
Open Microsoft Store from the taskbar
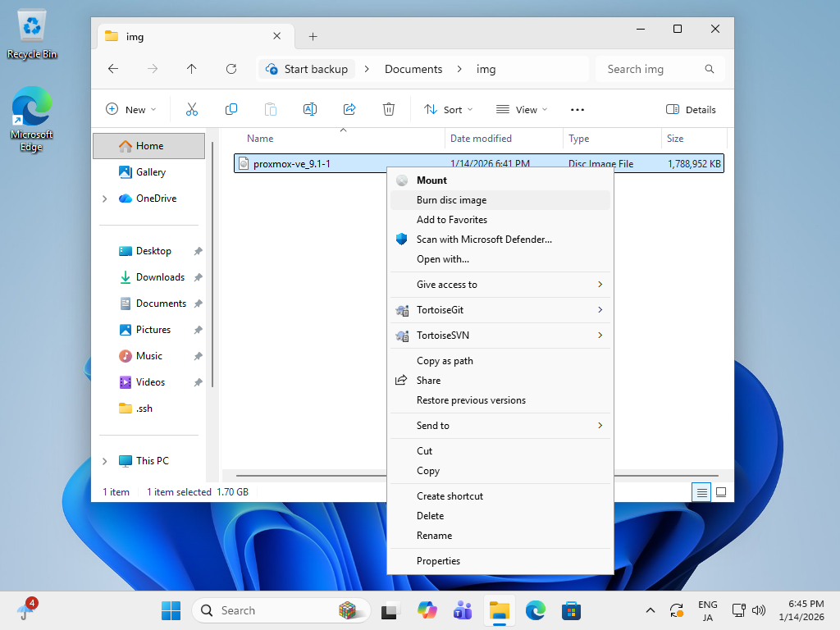click(x=571, y=610)
